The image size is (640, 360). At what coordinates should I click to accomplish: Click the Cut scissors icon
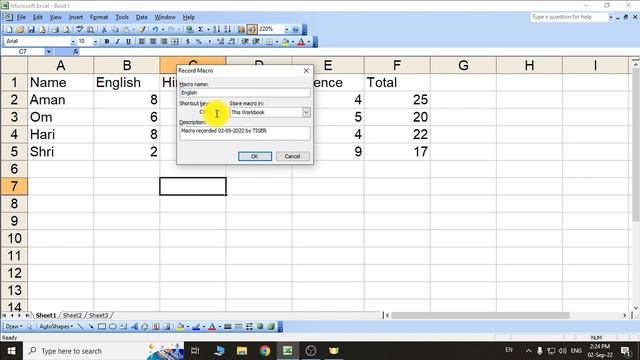click(104, 29)
